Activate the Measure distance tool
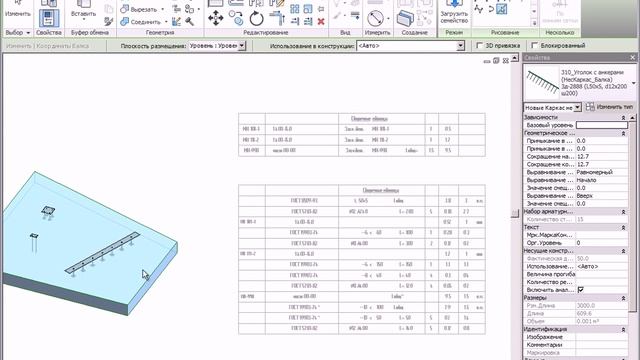The image size is (640, 360). [x=376, y=18]
